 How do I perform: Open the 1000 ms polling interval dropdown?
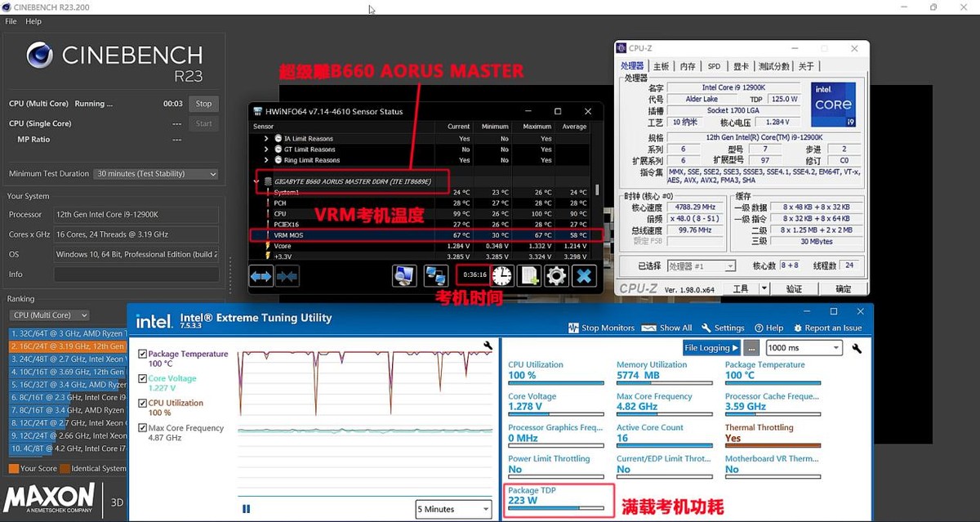(803, 347)
